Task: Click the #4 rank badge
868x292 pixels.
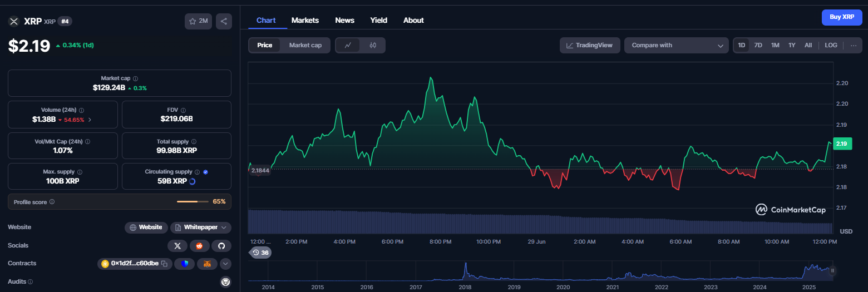Action: click(65, 21)
